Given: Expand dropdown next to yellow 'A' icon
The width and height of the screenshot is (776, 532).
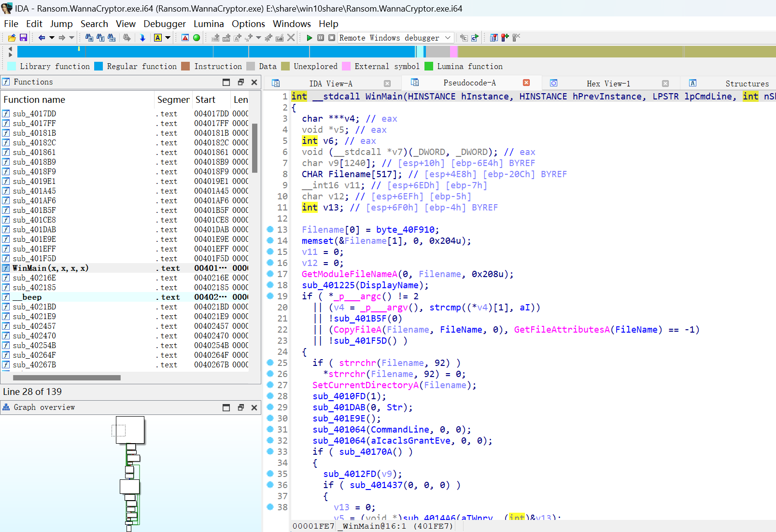Looking at the screenshot, I should click(168, 38).
